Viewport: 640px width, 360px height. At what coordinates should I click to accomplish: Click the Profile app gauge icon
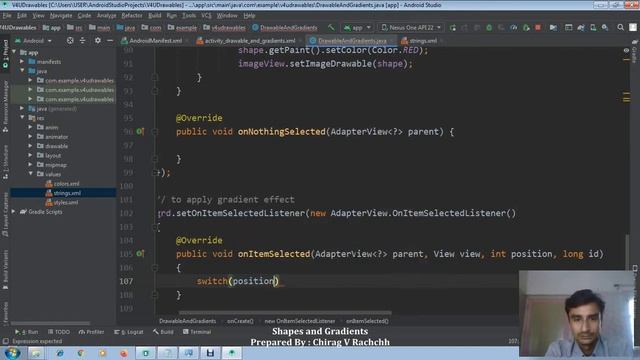pyautogui.click(x=513, y=28)
